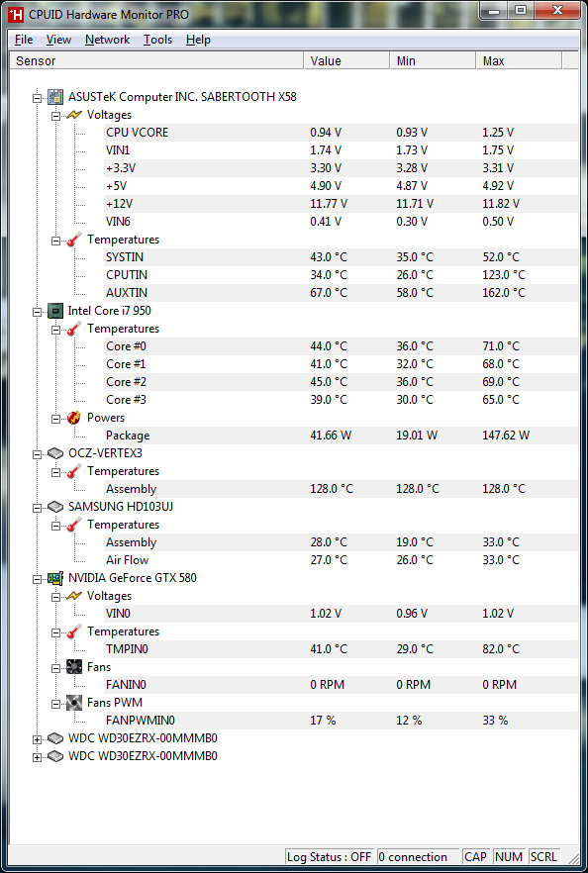Click the 11.77 V value

click(x=329, y=204)
